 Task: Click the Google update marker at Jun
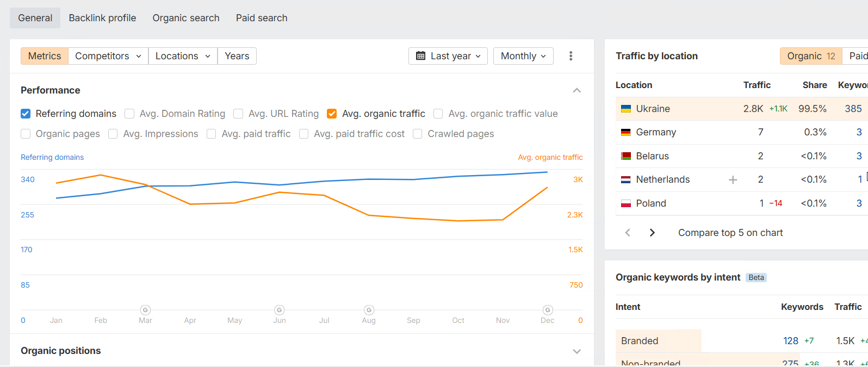pyautogui.click(x=280, y=310)
